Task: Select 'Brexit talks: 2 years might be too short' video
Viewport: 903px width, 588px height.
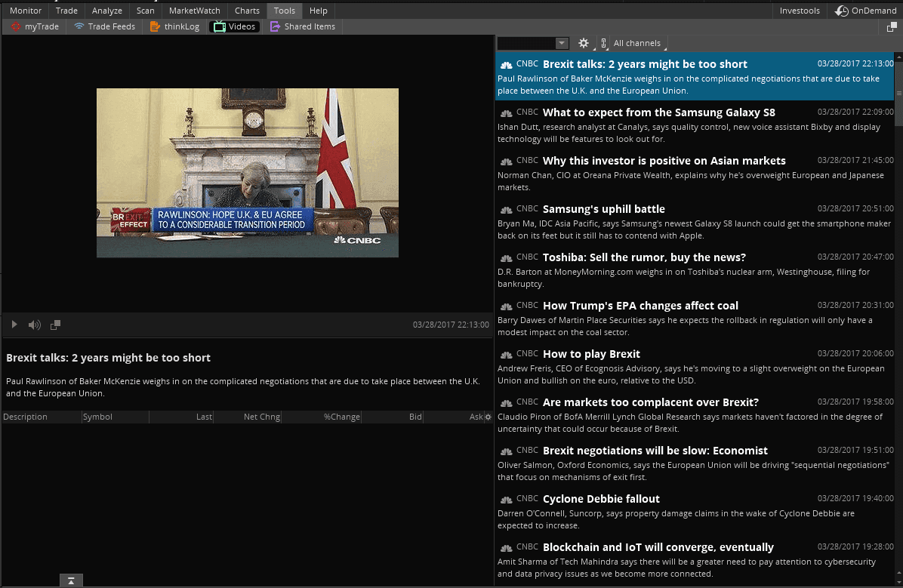Action: click(695, 76)
